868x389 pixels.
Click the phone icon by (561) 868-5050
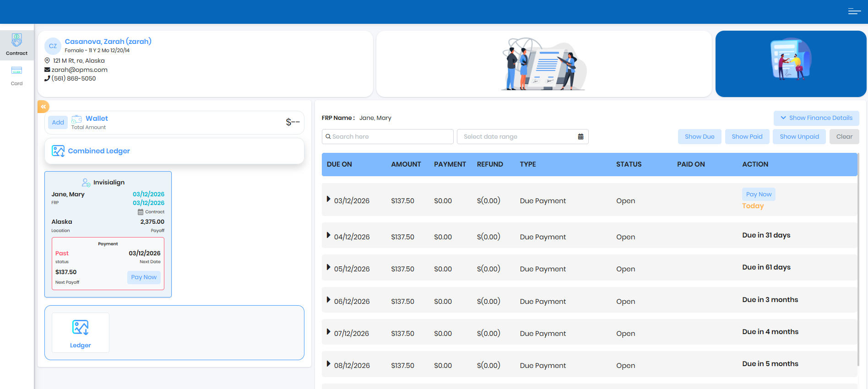47,78
